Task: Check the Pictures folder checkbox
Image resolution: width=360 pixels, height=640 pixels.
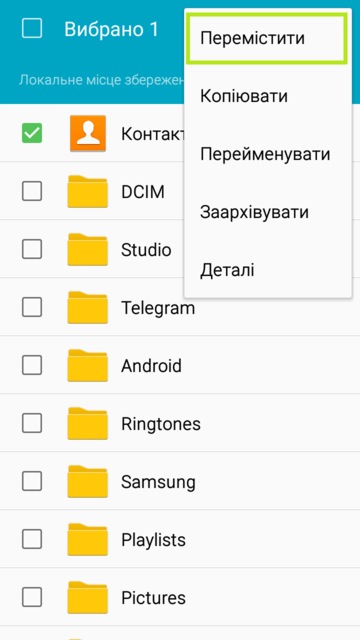Action: [x=32, y=598]
